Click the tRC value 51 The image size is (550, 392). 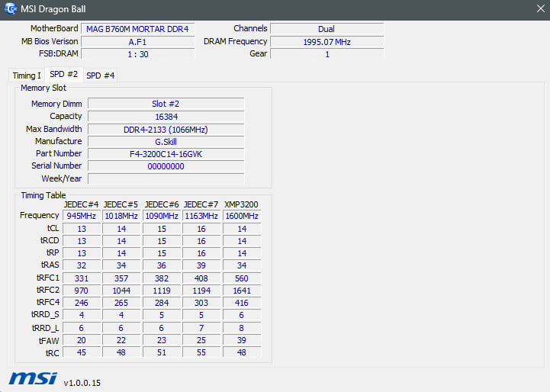coord(162,352)
